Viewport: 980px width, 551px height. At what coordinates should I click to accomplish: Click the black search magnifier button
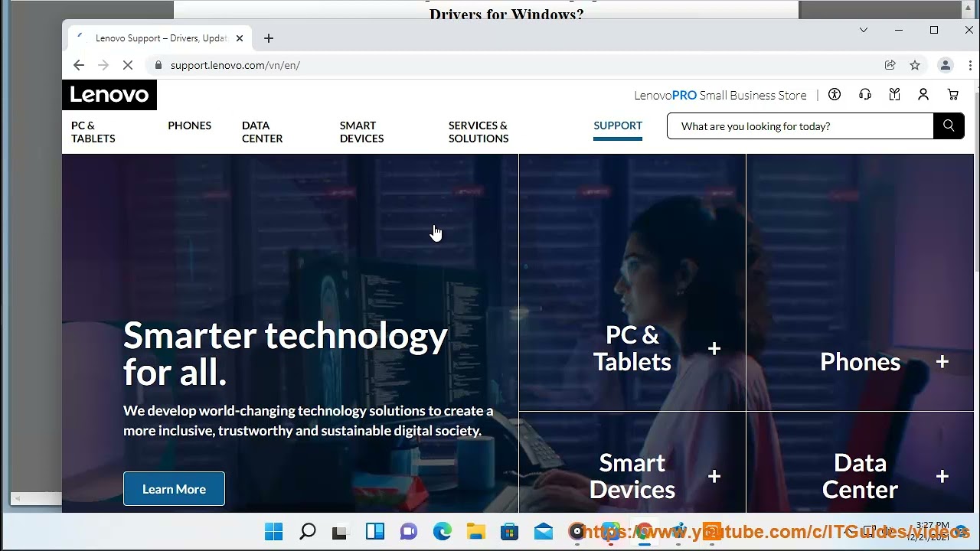949,126
